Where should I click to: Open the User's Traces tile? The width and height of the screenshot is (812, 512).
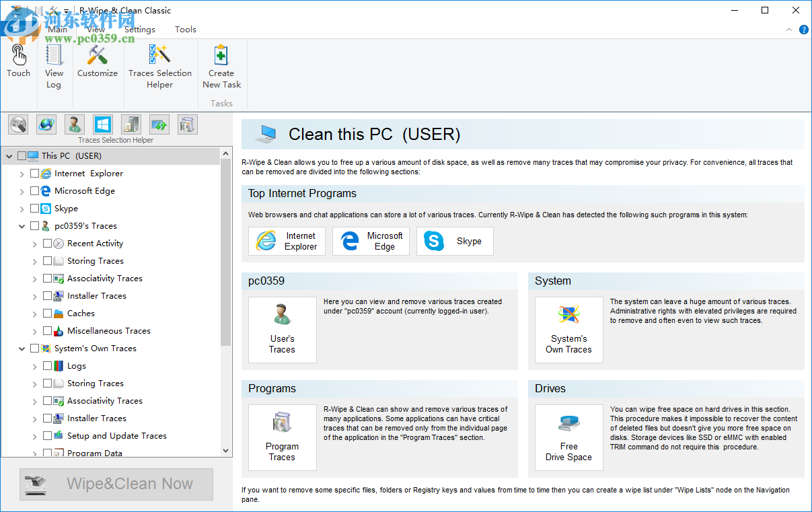pos(282,330)
